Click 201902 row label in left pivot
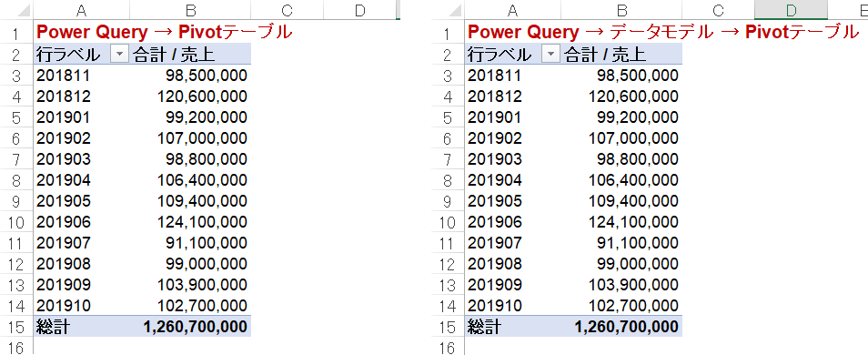The height and width of the screenshot is (355, 868). 64,138
